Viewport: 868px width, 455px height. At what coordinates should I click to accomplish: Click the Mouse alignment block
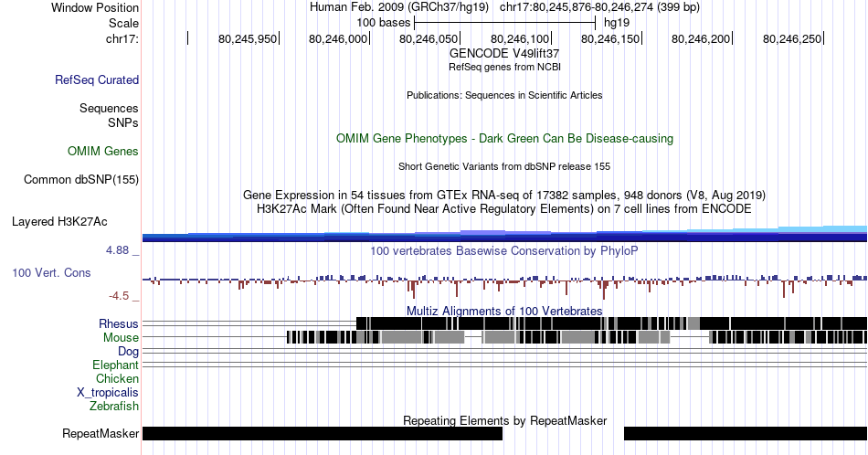pos(577,337)
